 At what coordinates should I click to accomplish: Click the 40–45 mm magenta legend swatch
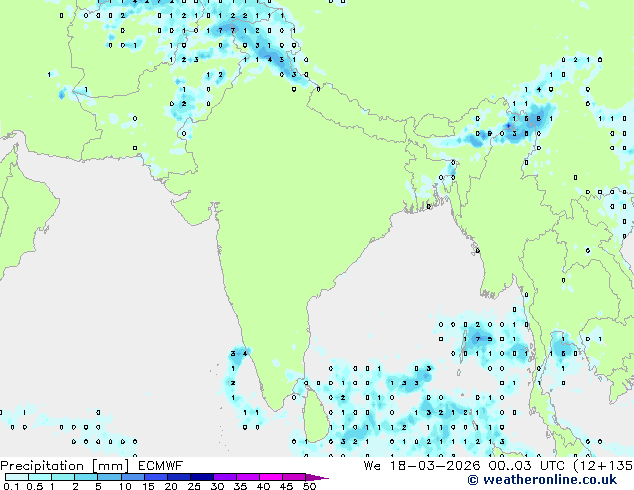coord(271,477)
